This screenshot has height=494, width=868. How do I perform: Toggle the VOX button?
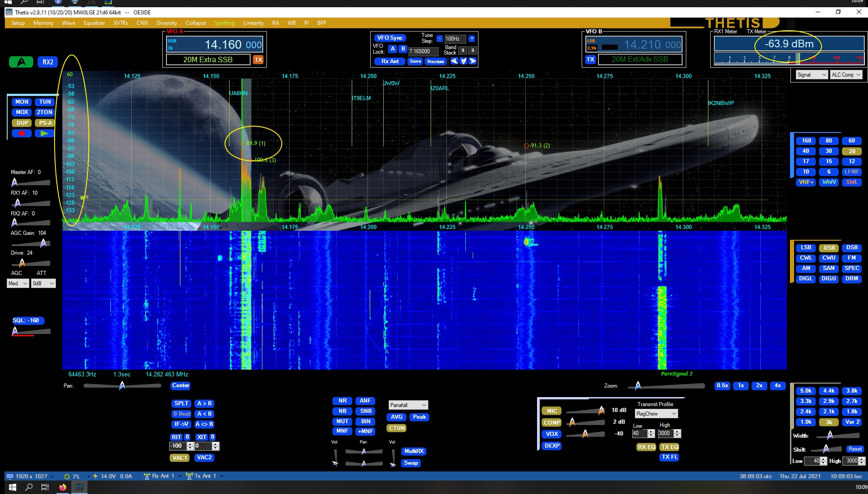(x=552, y=434)
